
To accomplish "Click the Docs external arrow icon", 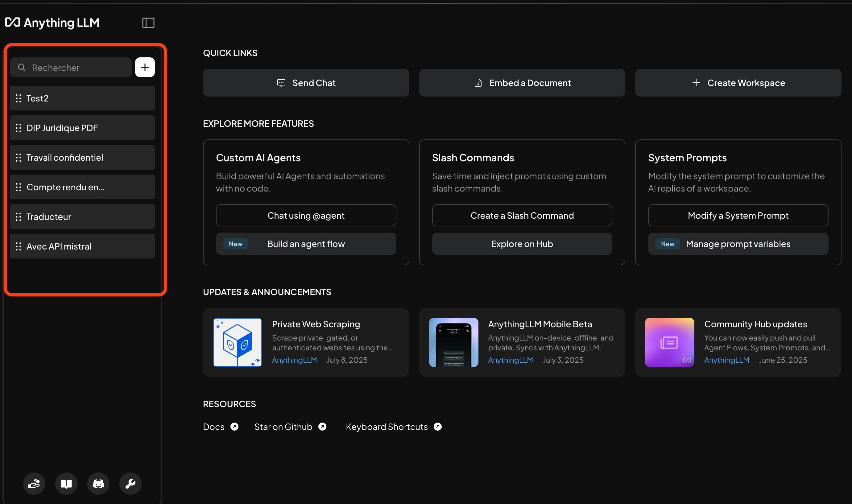I will click(x=234, y=427).
